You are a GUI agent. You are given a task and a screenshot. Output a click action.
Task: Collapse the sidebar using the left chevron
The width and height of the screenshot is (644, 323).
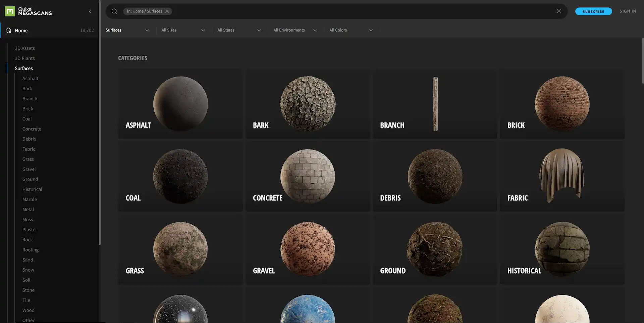[90, 11]
